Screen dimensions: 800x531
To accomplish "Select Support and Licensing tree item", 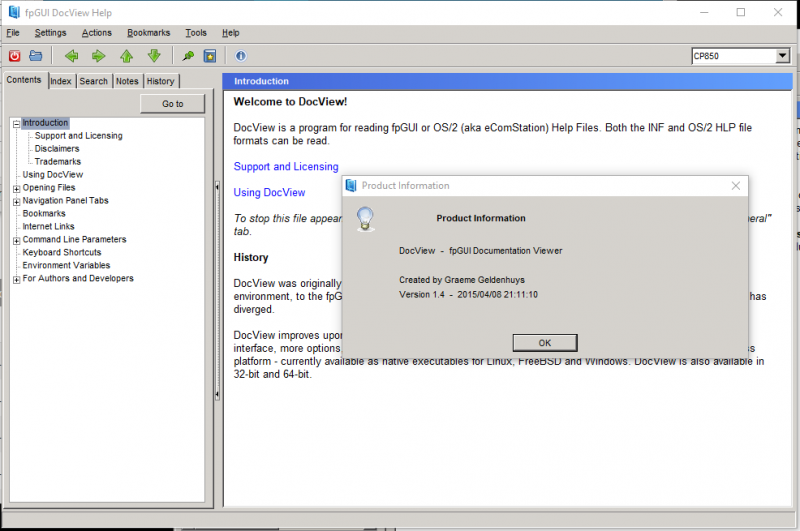I will pyautogui.click(x=79, y=136).
